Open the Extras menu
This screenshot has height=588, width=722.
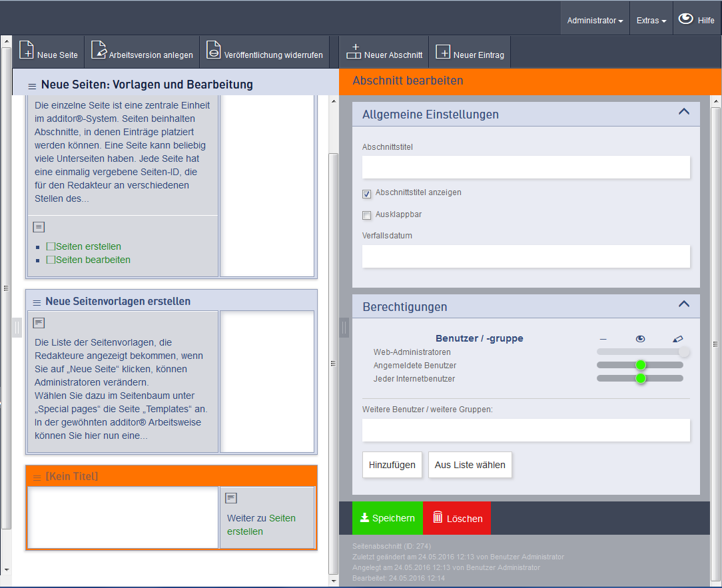point(651,21)
